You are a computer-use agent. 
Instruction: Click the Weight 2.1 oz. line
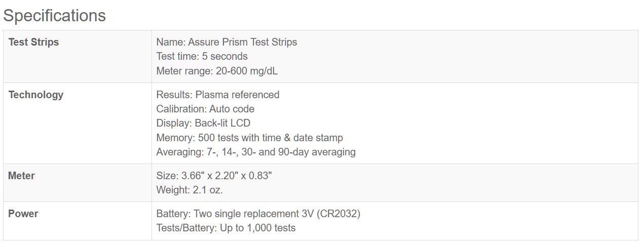[x=190, y=190]
